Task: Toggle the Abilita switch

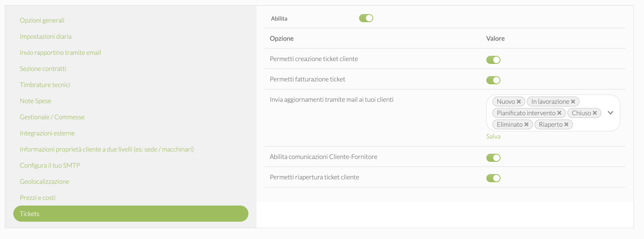Action: (x=366, y=18)
